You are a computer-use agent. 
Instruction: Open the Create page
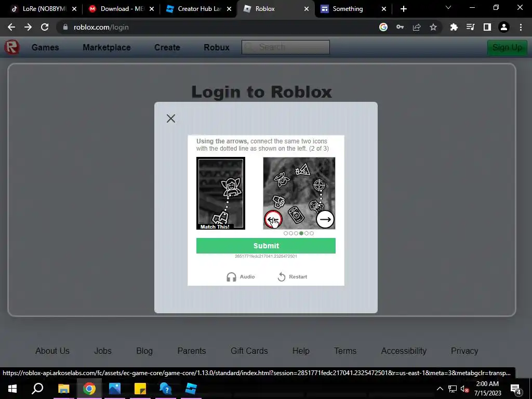coord(167,47)
